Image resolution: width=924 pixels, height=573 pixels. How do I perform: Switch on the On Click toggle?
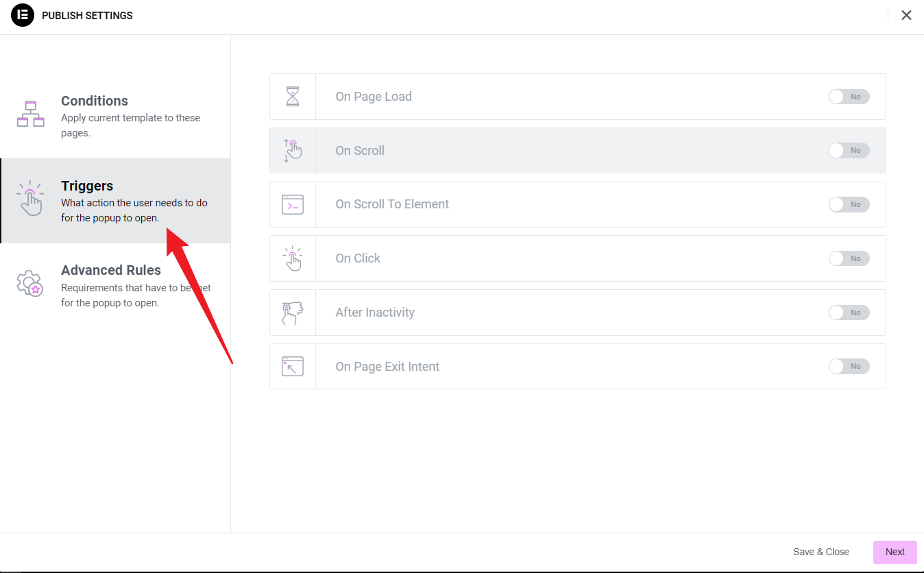click(x=849, y=258)
